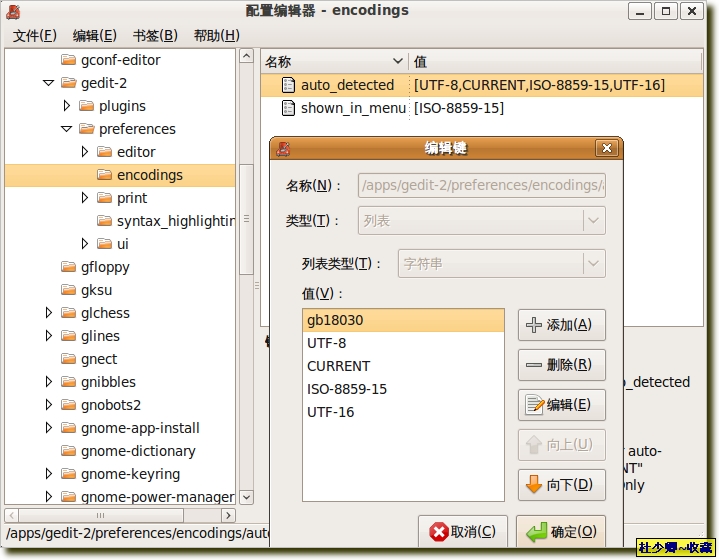
Task: Click the gnome-app-install folder icon
Action: click(68, 428)
